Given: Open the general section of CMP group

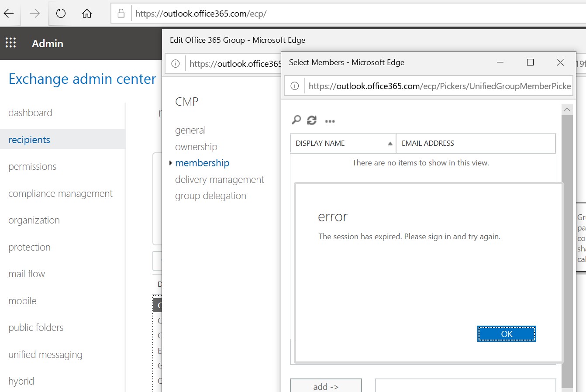Looking at the screenshot, I should 190,130.
